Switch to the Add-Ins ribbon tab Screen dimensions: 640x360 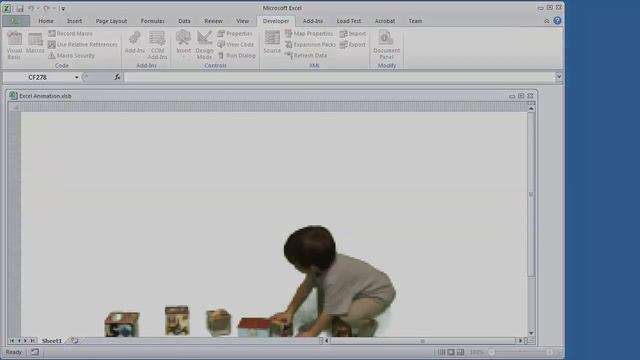(x=313, y=21)
